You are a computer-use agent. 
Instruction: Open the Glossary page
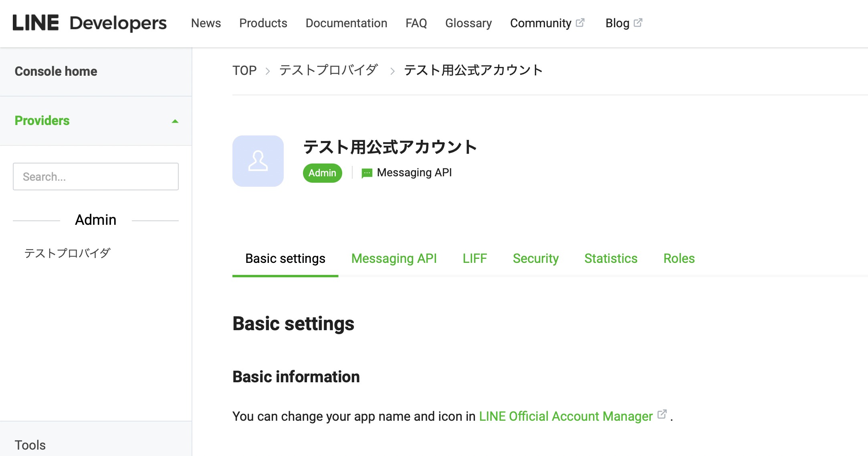tap(468, 23)
